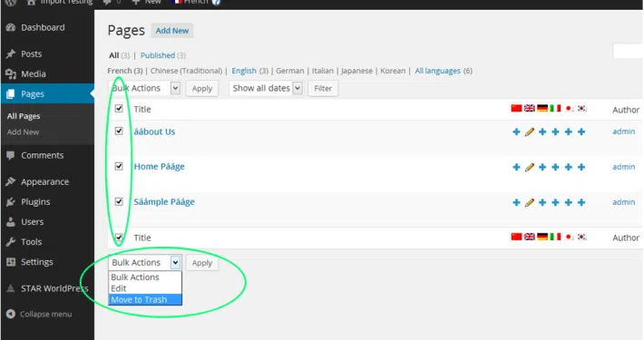Open Comments bubble icon in sidebar
The height and width of the screenshot is (340, 644).
tap(11, 155)
